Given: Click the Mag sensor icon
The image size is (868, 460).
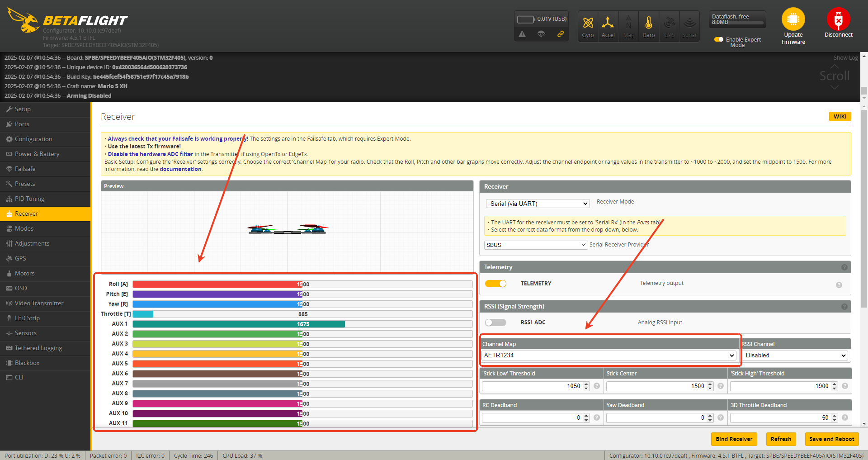Looking at the screenshot, I should point(628,23).
